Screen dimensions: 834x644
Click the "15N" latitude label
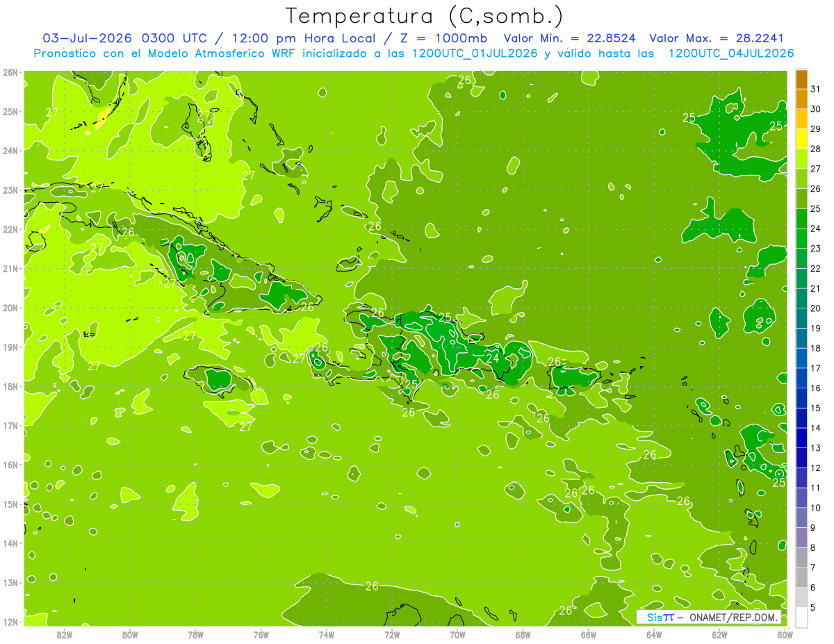(x=10, y=504)
